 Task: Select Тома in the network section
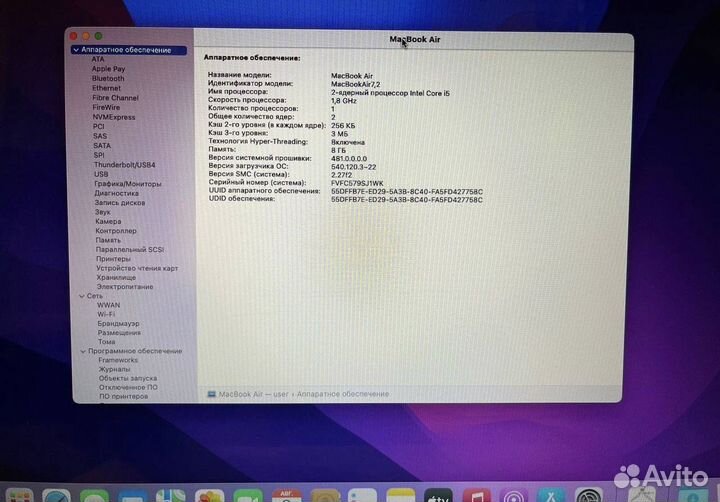point(107,342)
